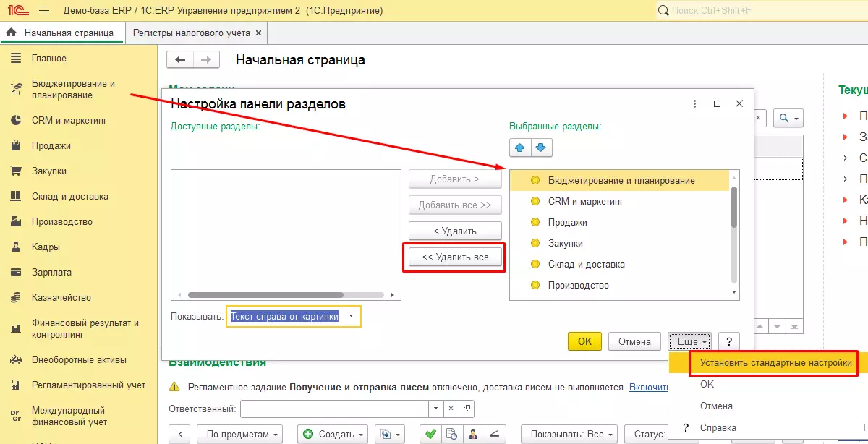Open the Еще dropdown button
Screen dimensions: 868x444
pyautogui.click(x=690, y=341)
